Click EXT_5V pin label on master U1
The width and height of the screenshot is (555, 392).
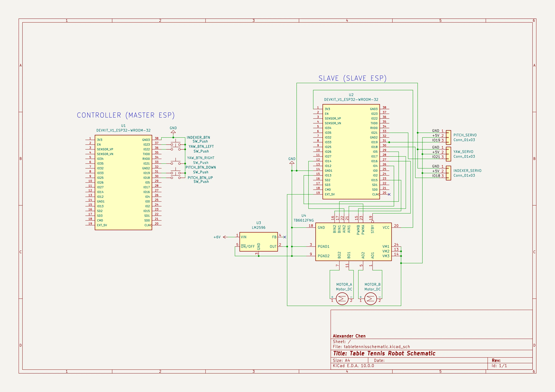pyautogui.click(x=102, y=225)
